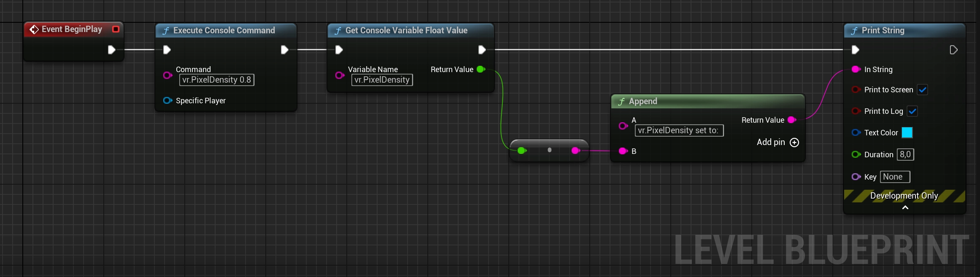Click the Print String output exec pin
This screenshot has height=277, width=980.
coord(953,50)
